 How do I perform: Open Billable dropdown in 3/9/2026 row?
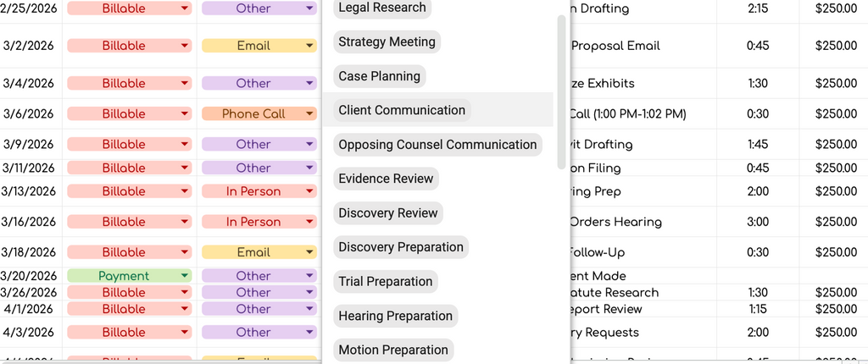click(130, 145)
